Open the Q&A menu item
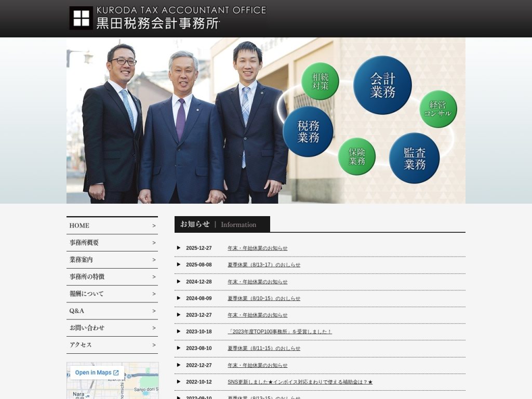The width and height of the screenshot is (532, 399). (112, 311)
